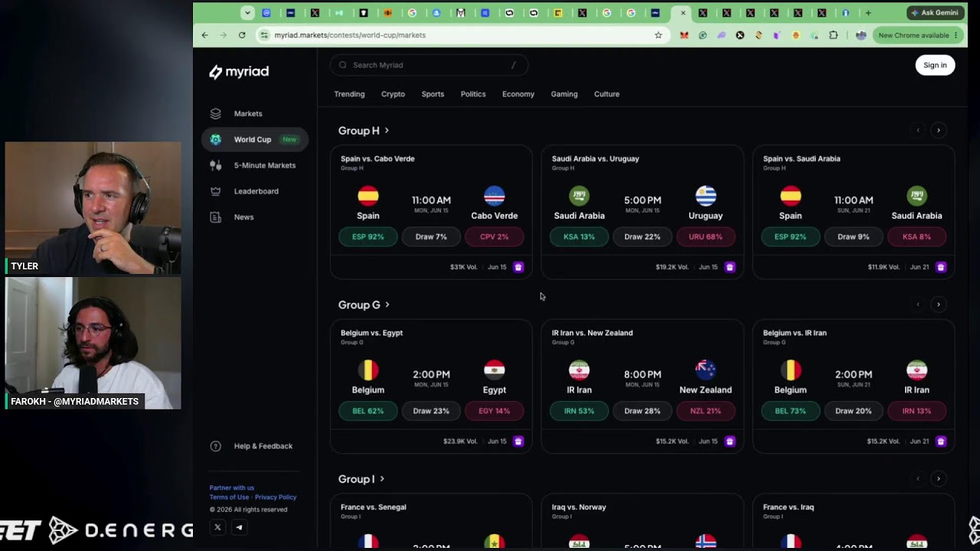The height and width of the screenshot is (551, 980).
Task: Select the IRN 53% outcome
Action: [x=580, y=411]
